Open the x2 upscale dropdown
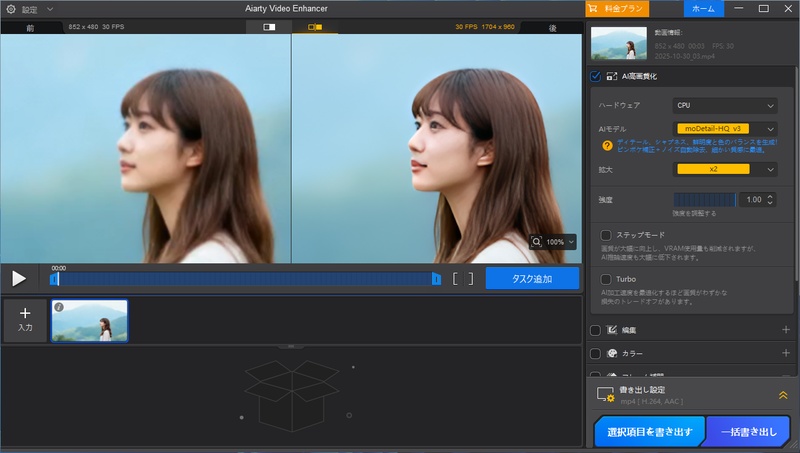The width and height of the screenshot is (800, 453). 725,169
